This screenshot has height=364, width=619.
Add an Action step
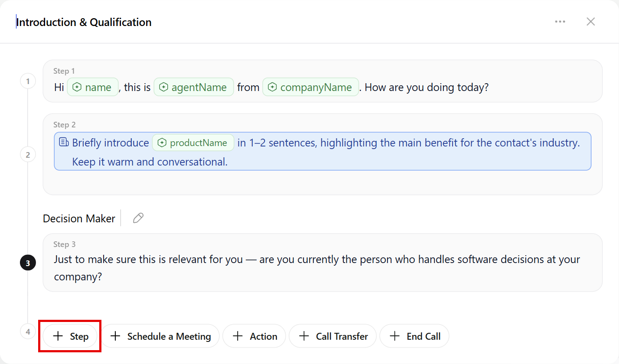[x=254, y=336]
